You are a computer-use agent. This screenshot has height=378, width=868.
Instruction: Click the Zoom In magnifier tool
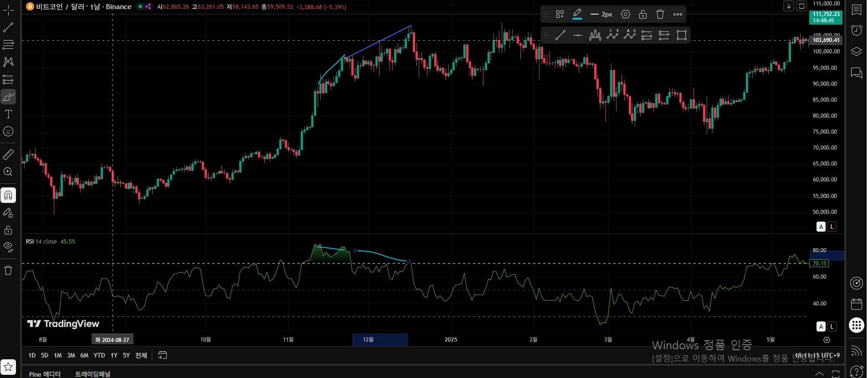[8, 172]
